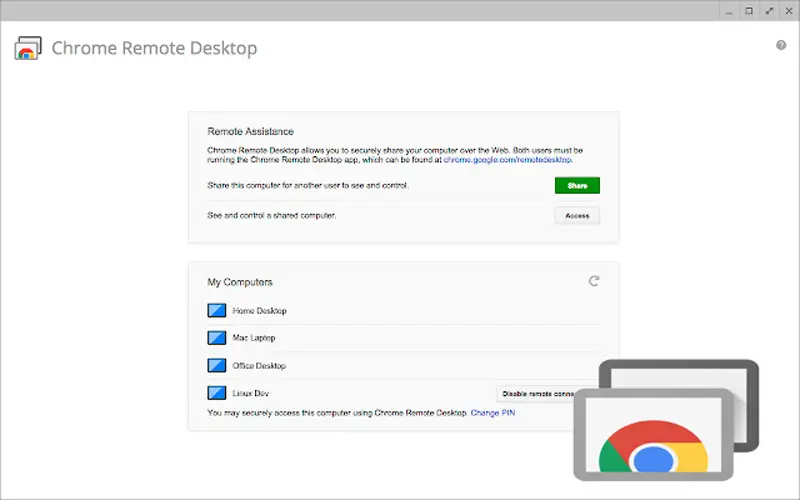Select the Mac Laptop entry name

tap(253, 338)
